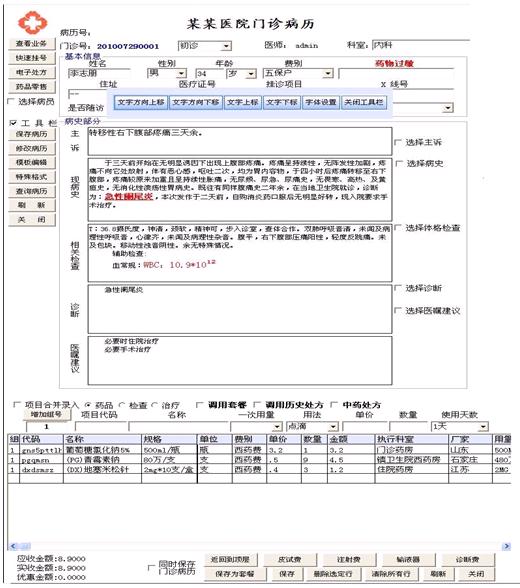Add 诊断费 charge

pyautogui.click(x=468, y=559)
